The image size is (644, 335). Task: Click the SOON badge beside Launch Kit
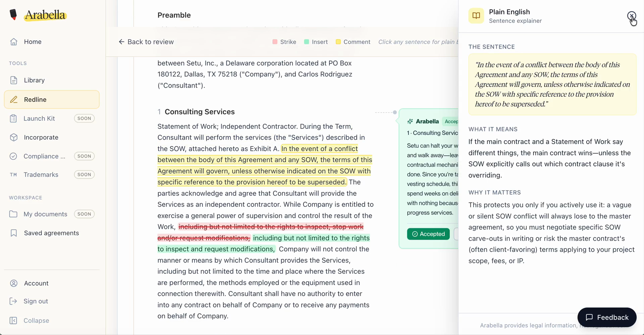click(84, 118)
